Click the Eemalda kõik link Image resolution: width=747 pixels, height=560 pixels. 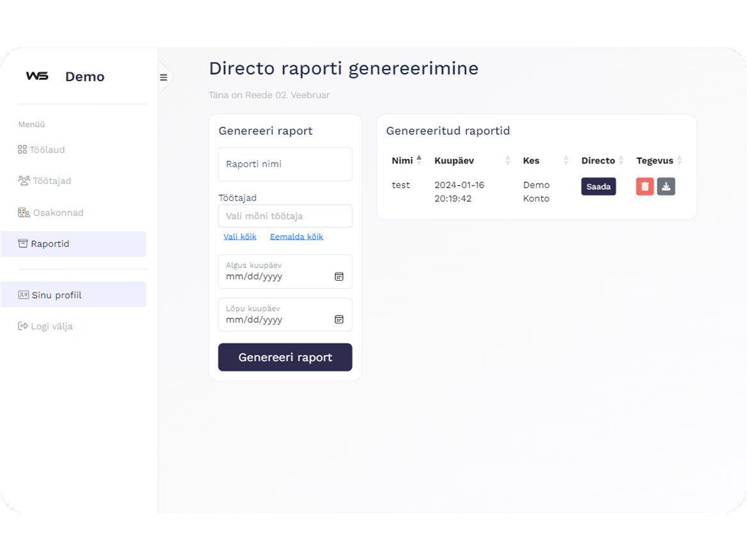coord(296,237)
